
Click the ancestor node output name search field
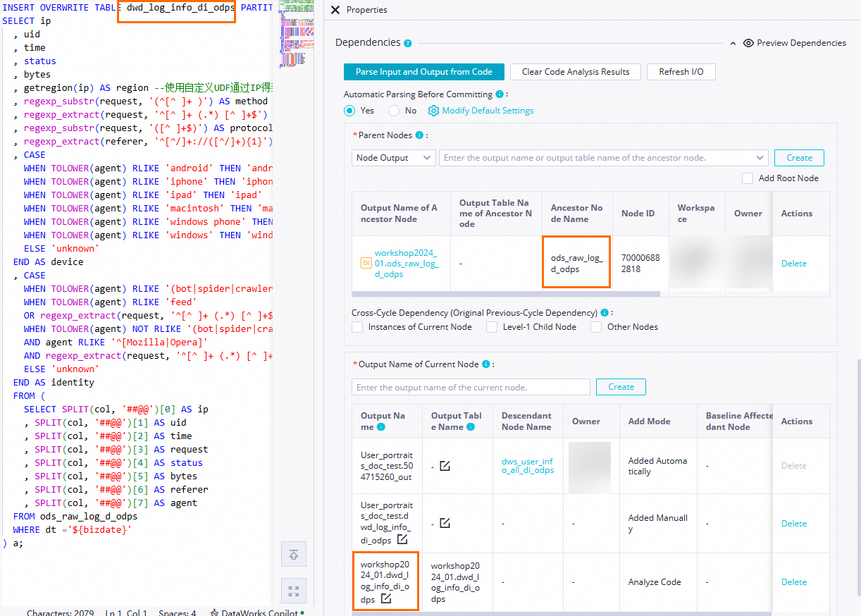click(603, 158)
